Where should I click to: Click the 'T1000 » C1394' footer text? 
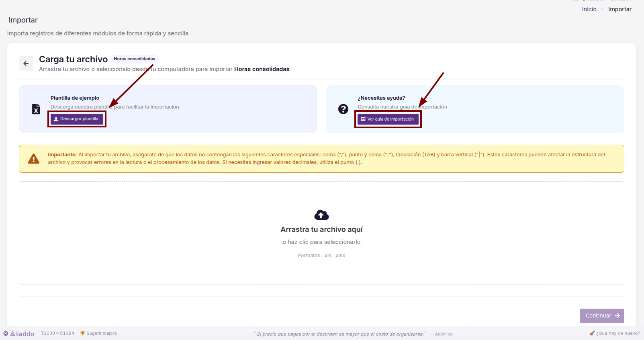coord(57,333)
